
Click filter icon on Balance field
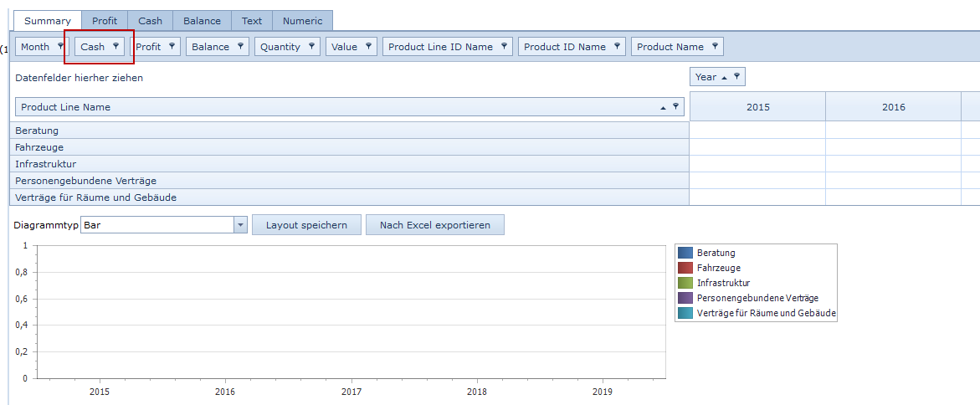click(x=240, y=46)
